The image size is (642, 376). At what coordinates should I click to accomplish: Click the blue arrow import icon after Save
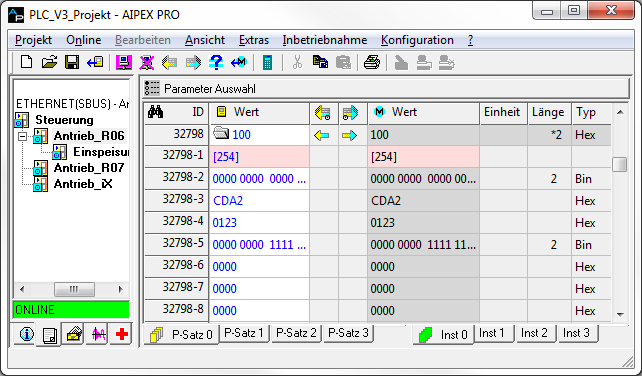[95, 63]
